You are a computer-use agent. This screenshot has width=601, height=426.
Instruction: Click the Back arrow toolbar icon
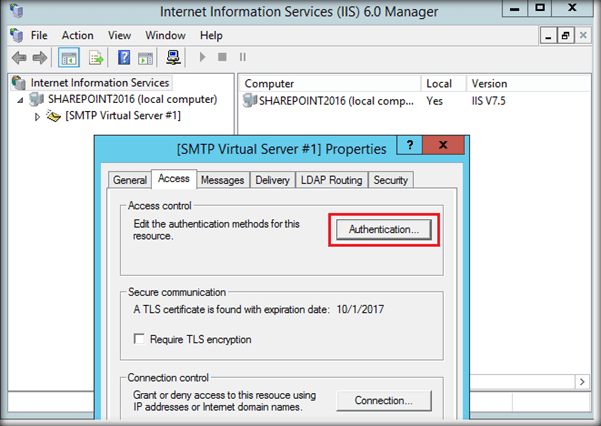pyautogui.click(x=16, y=57)
